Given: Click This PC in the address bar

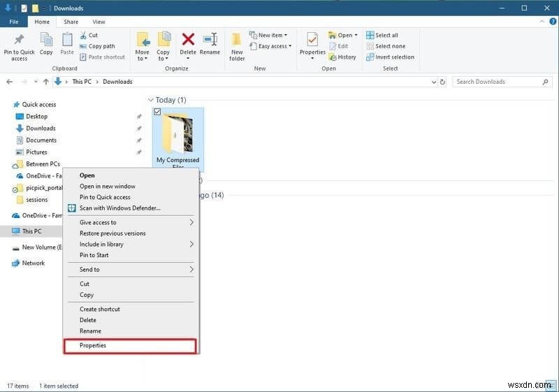Looking at the screenshot, I should point(82,82).
